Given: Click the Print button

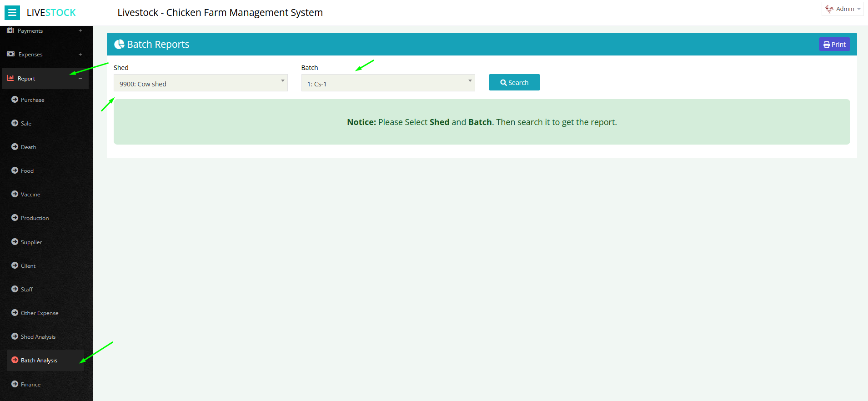Looking at the screenshot, I should tap(834, 45).
